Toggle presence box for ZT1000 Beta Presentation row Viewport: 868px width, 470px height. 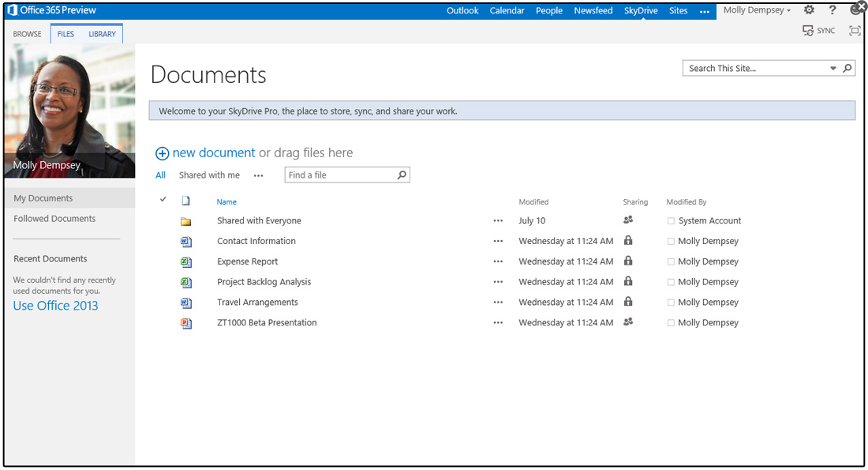point(671,322)
